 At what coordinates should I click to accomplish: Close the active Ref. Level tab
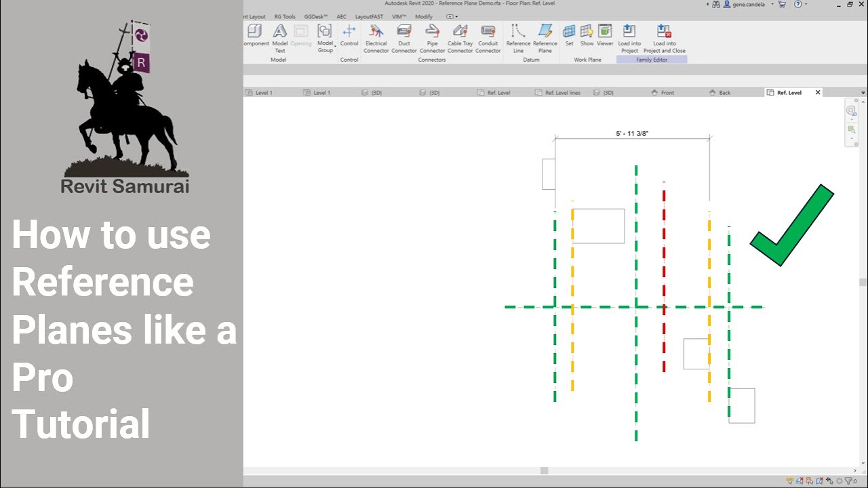click(x=818, y=92)
